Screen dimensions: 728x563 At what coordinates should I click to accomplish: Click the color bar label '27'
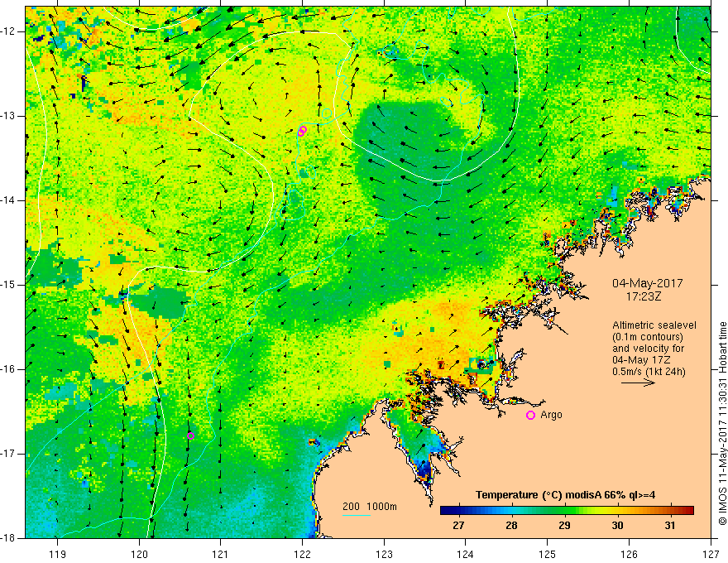(x=458, y=526)
